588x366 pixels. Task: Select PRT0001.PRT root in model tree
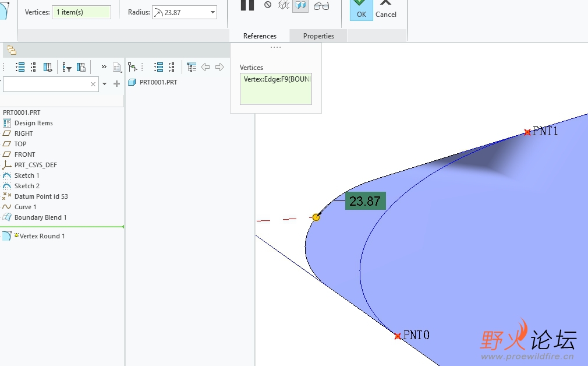pyautogui.click(x=22, y=112)
